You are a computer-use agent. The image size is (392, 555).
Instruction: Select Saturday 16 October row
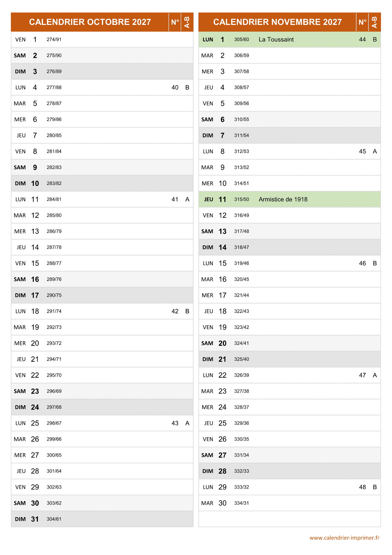point(102,279)
